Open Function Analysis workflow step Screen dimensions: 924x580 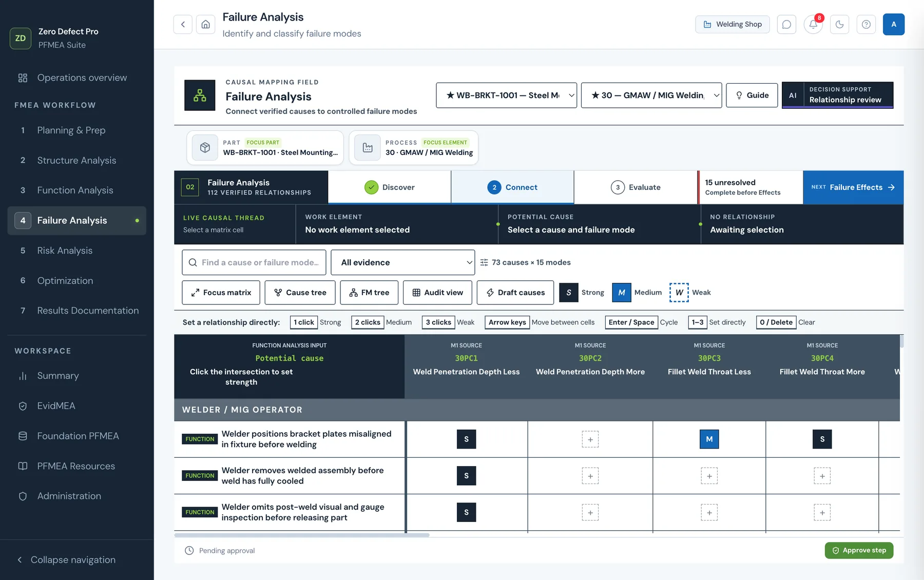[77, 190]
